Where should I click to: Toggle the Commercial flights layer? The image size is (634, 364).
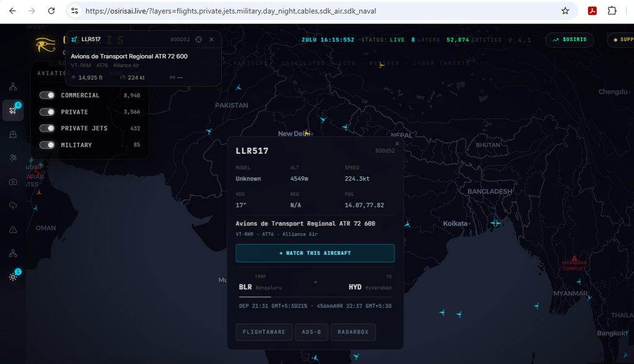click(x=47, y=95)
